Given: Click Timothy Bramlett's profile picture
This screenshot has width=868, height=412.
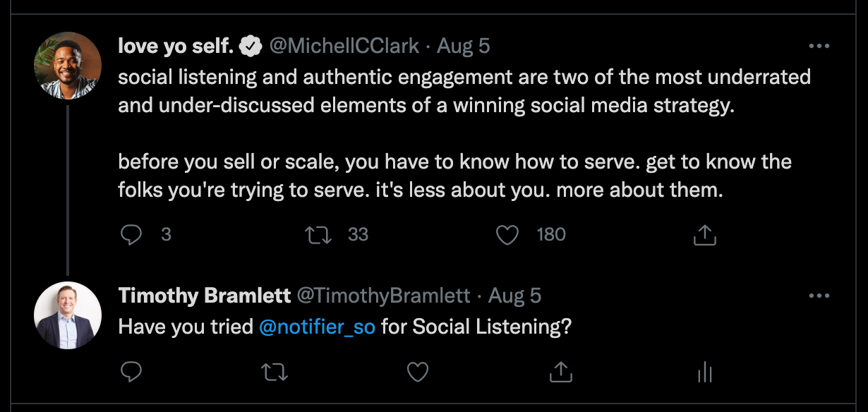Looking at the screenshot, I should (68, 315).
